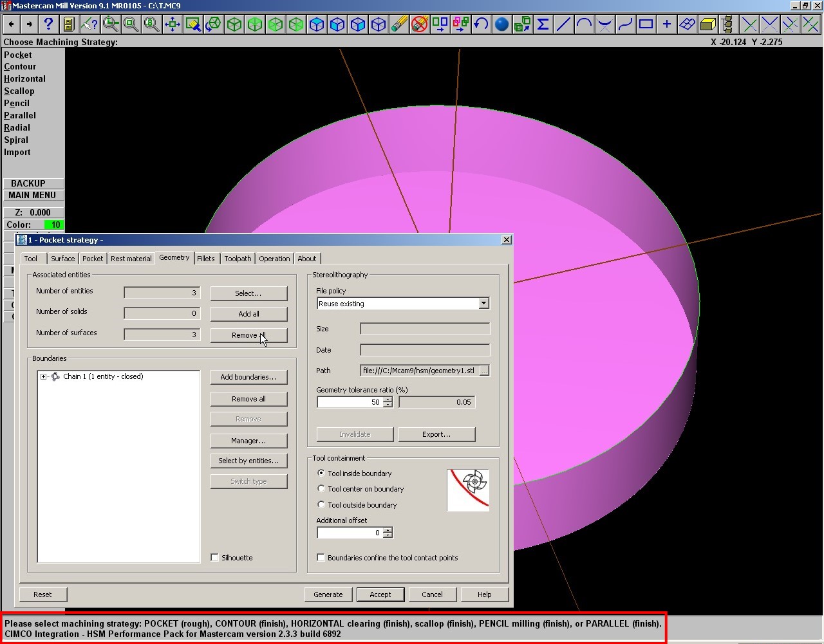This screenshot has height=644, width=824.
Task: Click the repaint brush toolbar icon
Action: click(192, 24)
